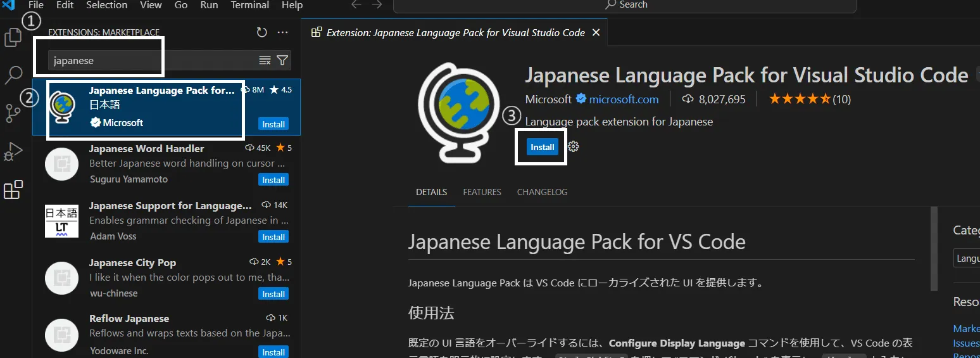Click the Japanese City Pop extension icon
This screenshot has height=358, width=980.
(x=61, y=278)
